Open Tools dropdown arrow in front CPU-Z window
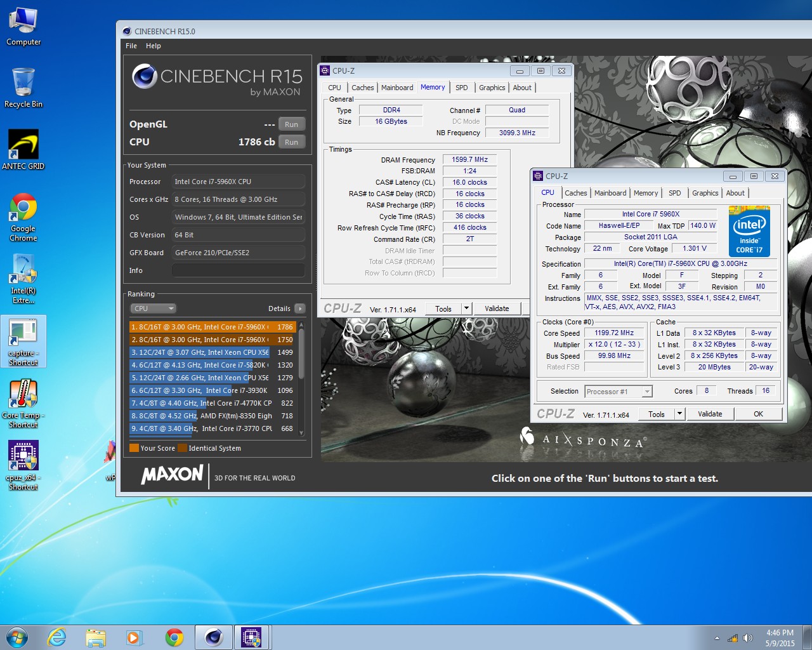 679,414
